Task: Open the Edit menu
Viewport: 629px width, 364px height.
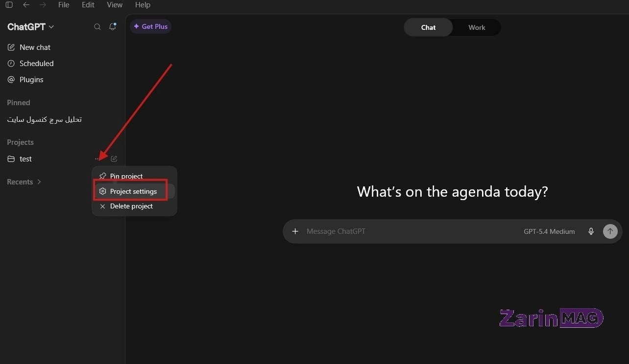Action: 88,5
